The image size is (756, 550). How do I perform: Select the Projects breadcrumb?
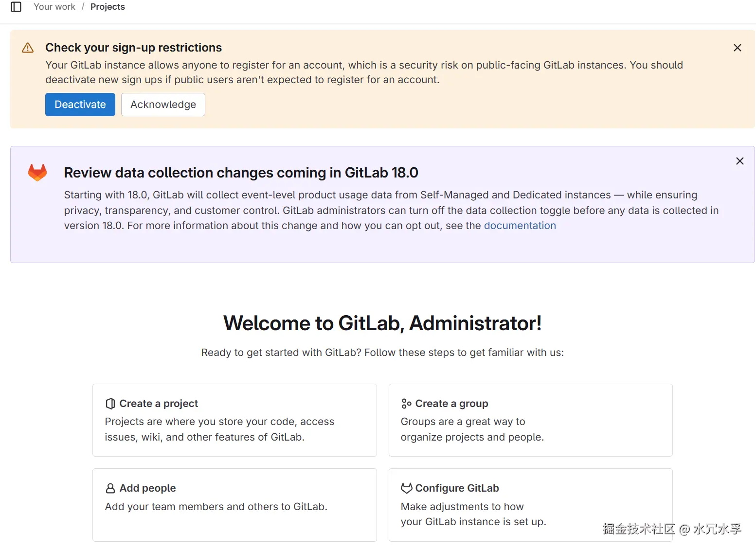click(x=108, y=7)
